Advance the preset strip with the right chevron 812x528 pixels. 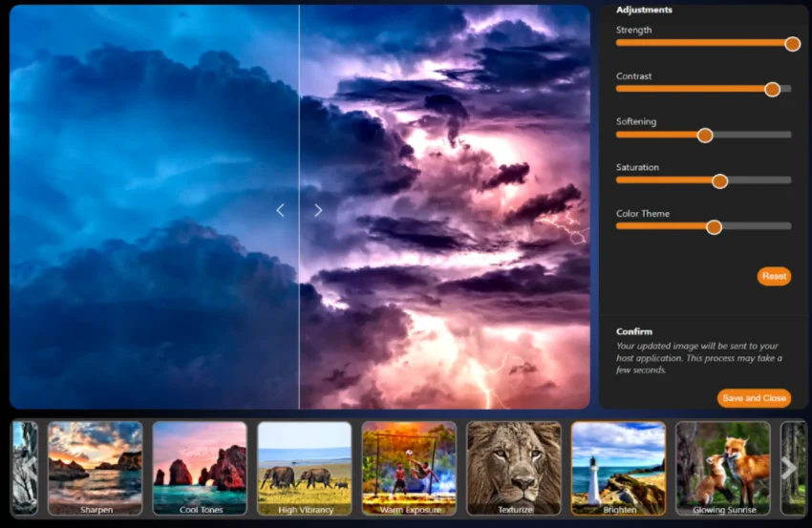click(x=789, y=468)
